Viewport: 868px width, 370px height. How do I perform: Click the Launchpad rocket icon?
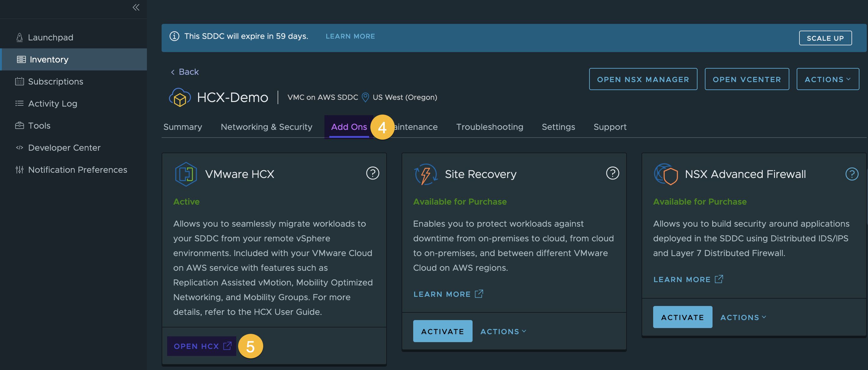pos(20,37)
